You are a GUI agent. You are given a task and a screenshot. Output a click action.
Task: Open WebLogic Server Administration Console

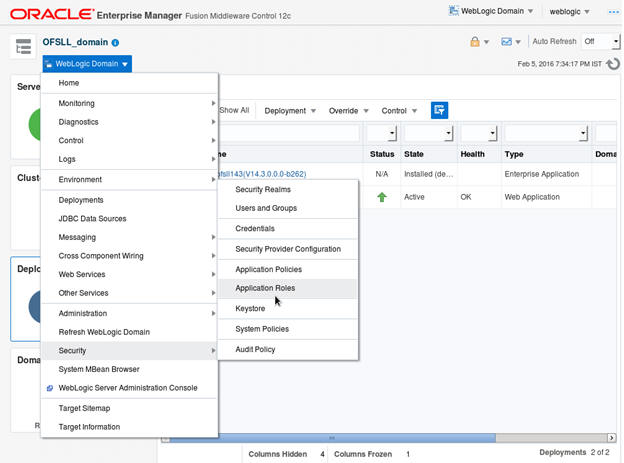tap(129, 388)
